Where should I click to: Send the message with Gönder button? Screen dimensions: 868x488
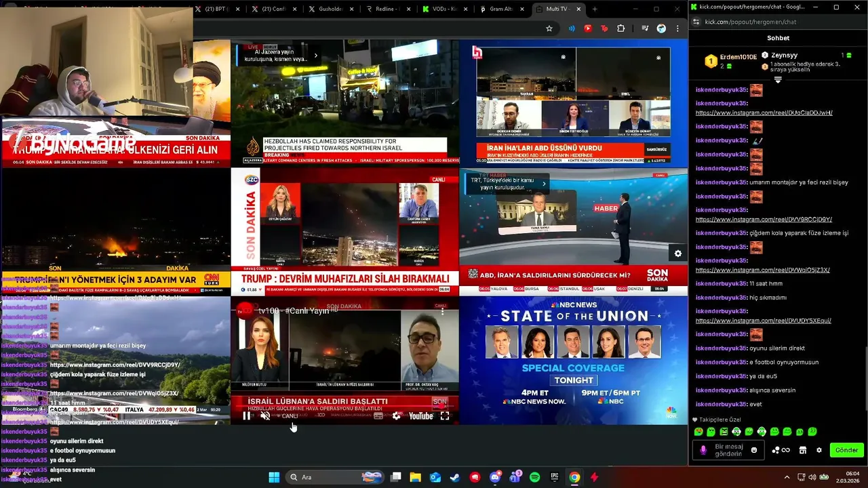[846, 450]
